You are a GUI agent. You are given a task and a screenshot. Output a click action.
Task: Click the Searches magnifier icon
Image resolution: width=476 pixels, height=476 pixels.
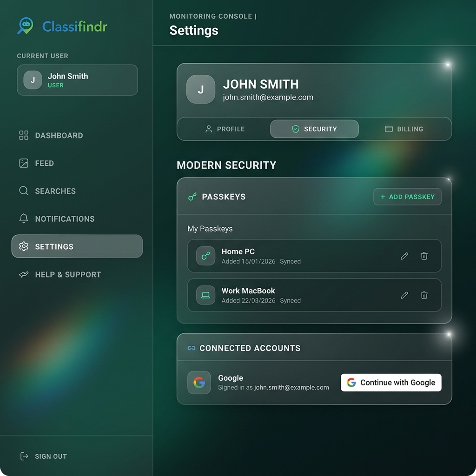(24, 191)
